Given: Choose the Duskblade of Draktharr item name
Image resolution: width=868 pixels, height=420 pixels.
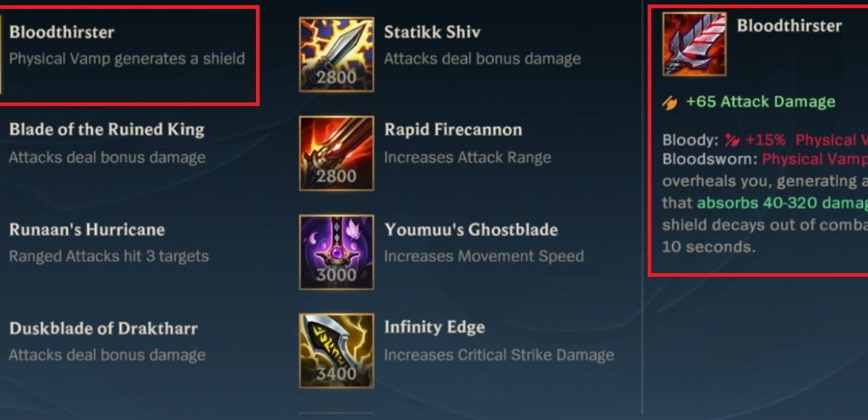Looking at the screenshot, I should pyautogui.click(x=104, y=328).
